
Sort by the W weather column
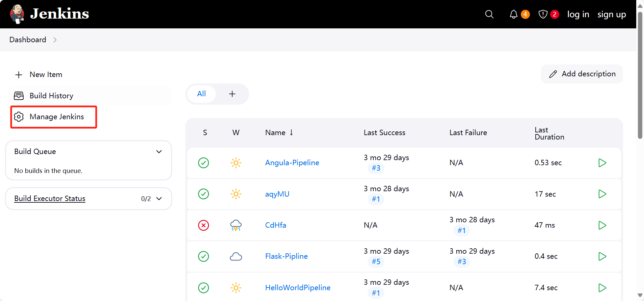coord(236,133)
